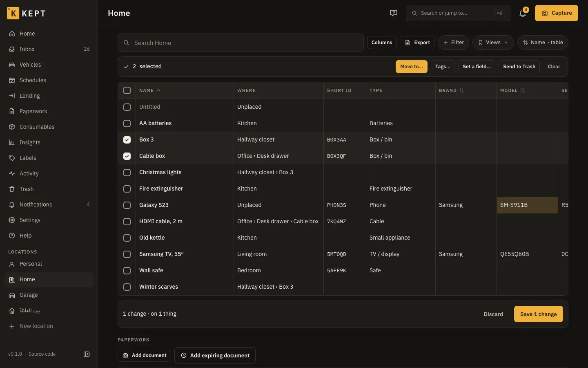Viewport: 588px width, 368px height.
Task: Open the Source code link
Action: [42, 354]
